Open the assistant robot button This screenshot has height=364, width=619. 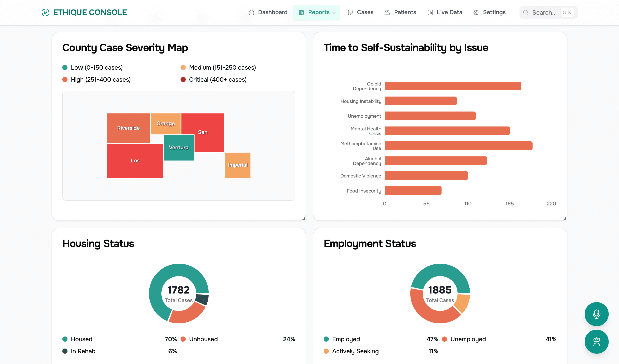597,342
